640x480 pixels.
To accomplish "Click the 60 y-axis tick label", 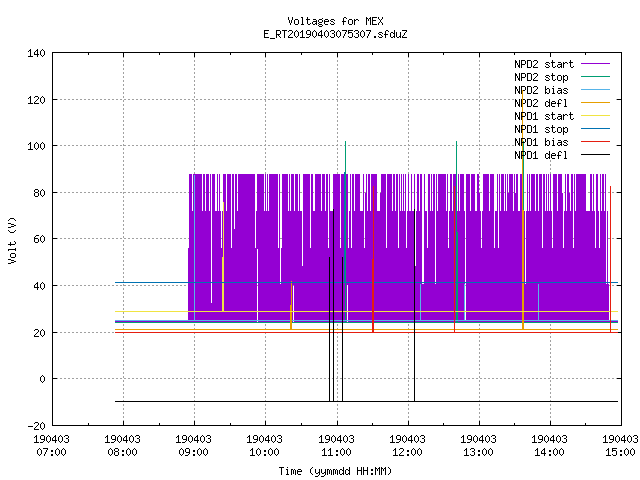I will pyautogui.click(x=39, y=239).
